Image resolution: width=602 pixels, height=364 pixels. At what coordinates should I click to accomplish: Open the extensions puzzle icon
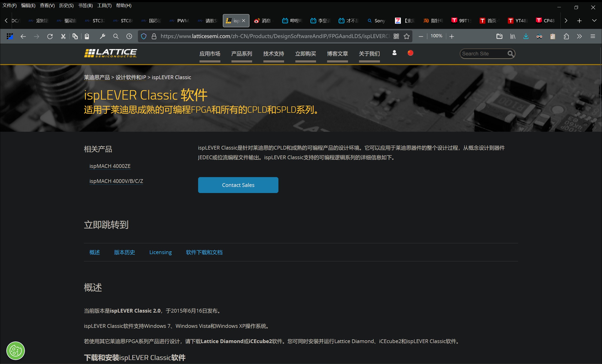[x=566, y=36]
